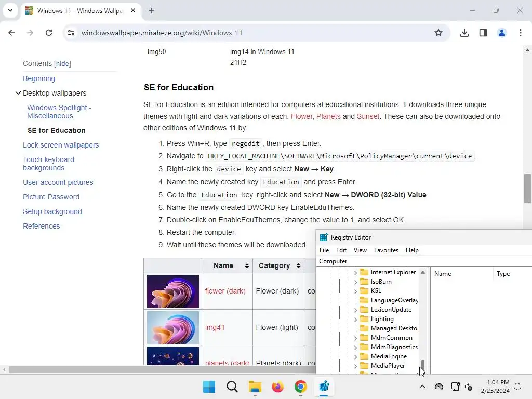Click the browser forward arrow

click(30, 33)
